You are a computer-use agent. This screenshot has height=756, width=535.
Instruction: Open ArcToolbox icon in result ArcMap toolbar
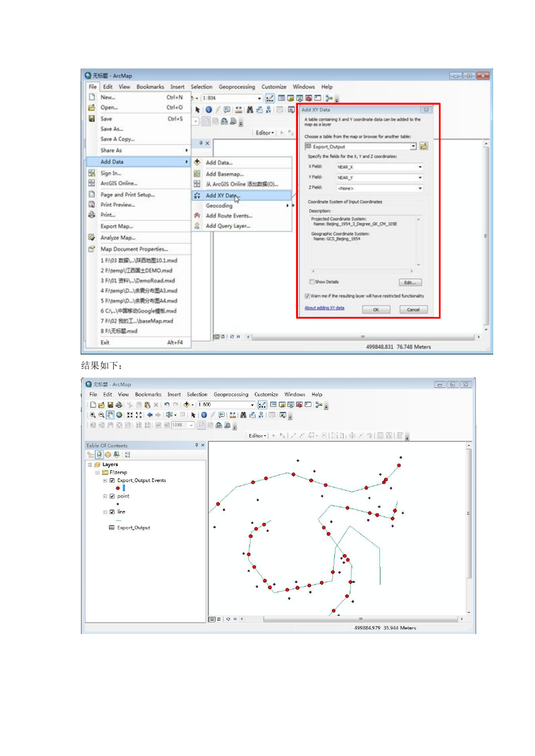click(299, 404)
